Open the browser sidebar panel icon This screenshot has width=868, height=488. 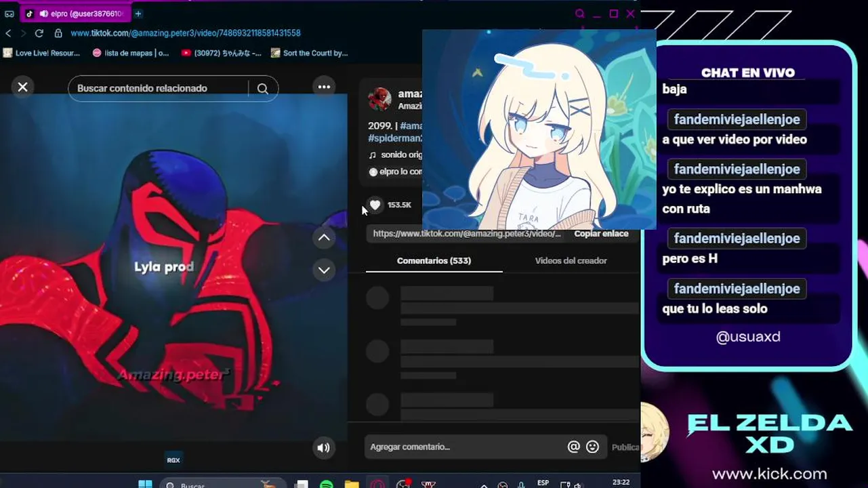point(9,14)
